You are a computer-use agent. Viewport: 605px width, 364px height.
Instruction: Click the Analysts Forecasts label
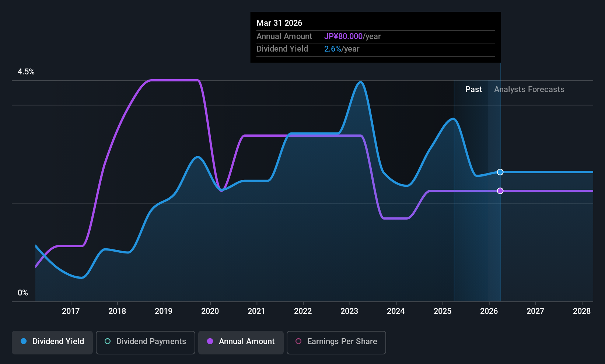click(x=529, y=90)
